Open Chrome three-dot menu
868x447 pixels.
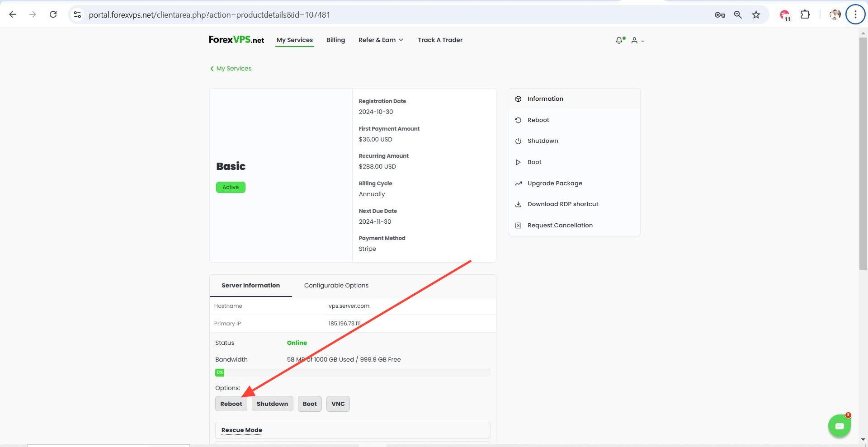pos(855,14)
